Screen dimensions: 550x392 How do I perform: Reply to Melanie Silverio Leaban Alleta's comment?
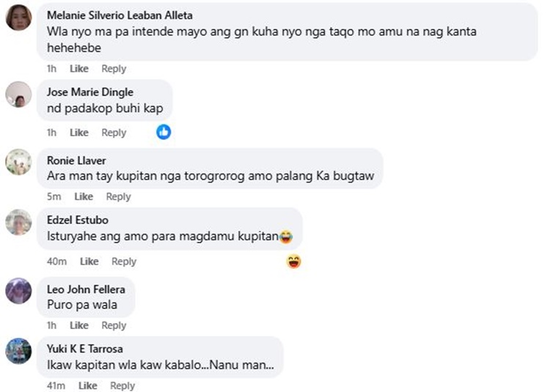point(114,69)
